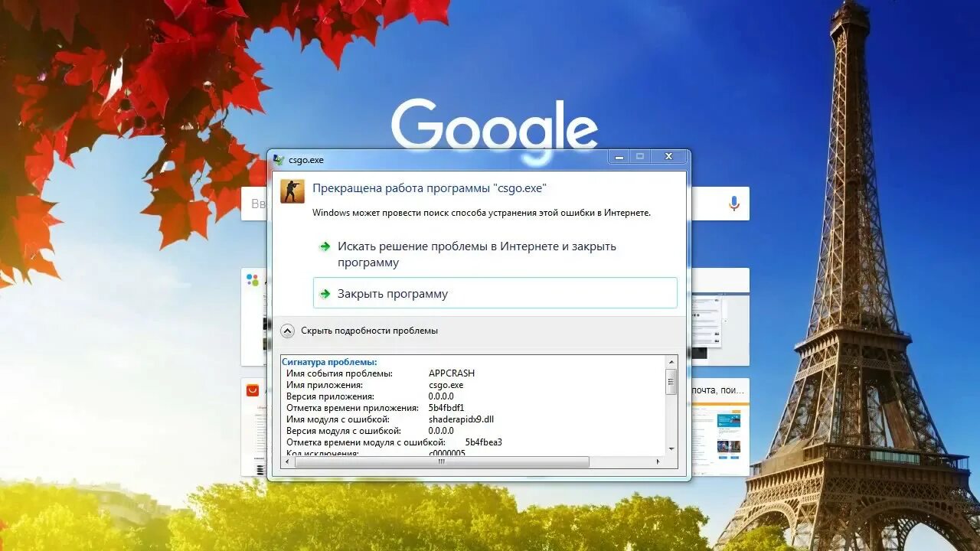Screen dimensions: 980x551
Task: Click the horizontal scrollbar right arrow
Action: (658, 461)
